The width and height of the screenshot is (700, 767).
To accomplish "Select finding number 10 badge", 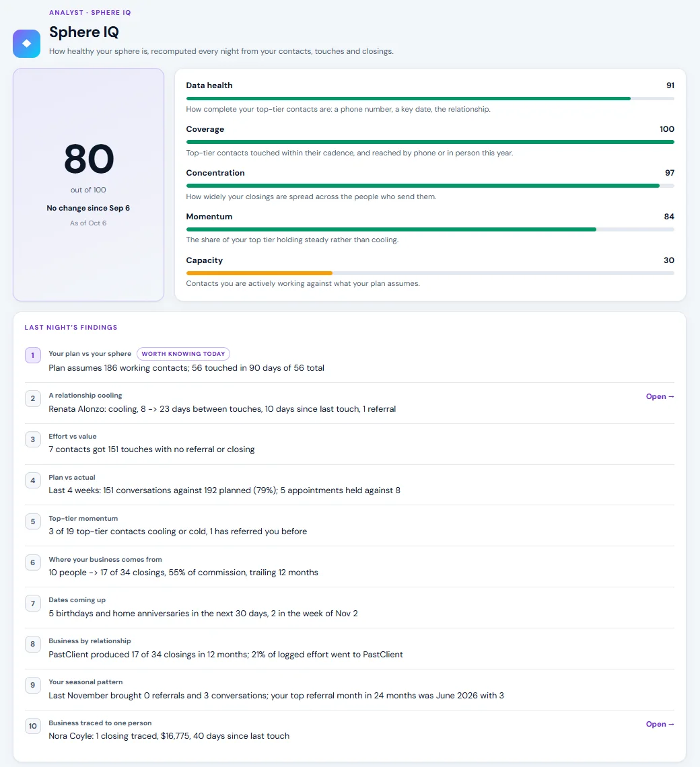I will pyautogui.click(x=33, y=726).
